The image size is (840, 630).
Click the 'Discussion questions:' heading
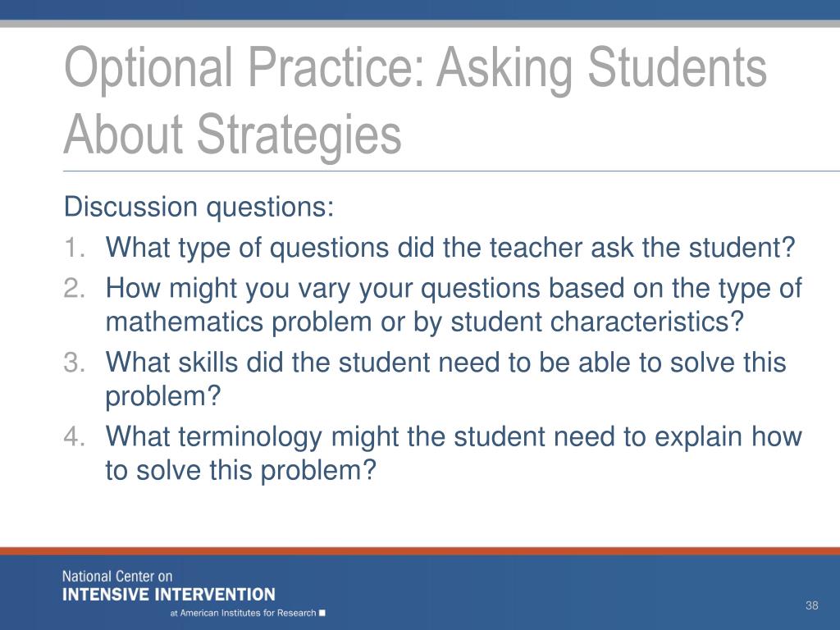(199, 208)
